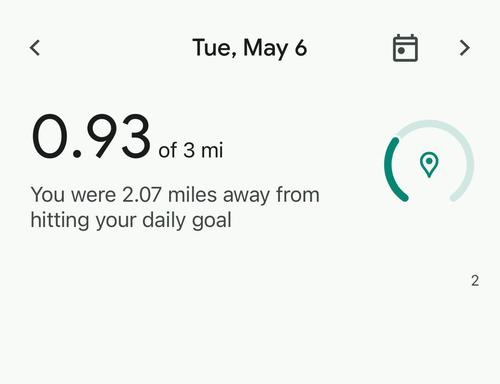Tap the "2.07" remaining miles figure
This screenshot has width=500, height=384.
(x=142, y=195)
